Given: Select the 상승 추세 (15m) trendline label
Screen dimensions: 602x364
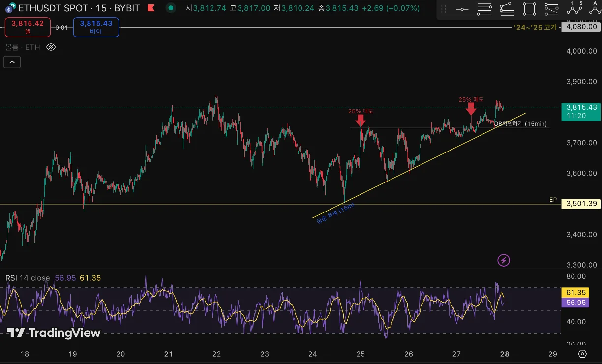Looking at the screenshot, I should pos(336,213).
